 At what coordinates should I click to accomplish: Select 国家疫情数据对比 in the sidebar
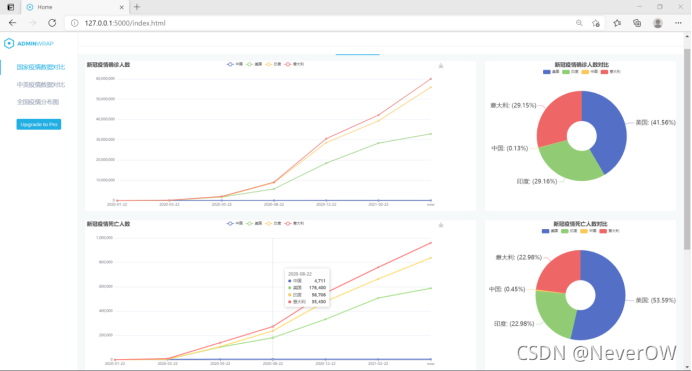coord(41,67)
